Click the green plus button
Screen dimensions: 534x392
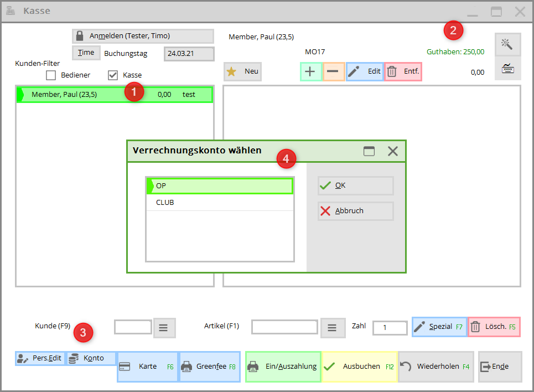tap(310, 71)
